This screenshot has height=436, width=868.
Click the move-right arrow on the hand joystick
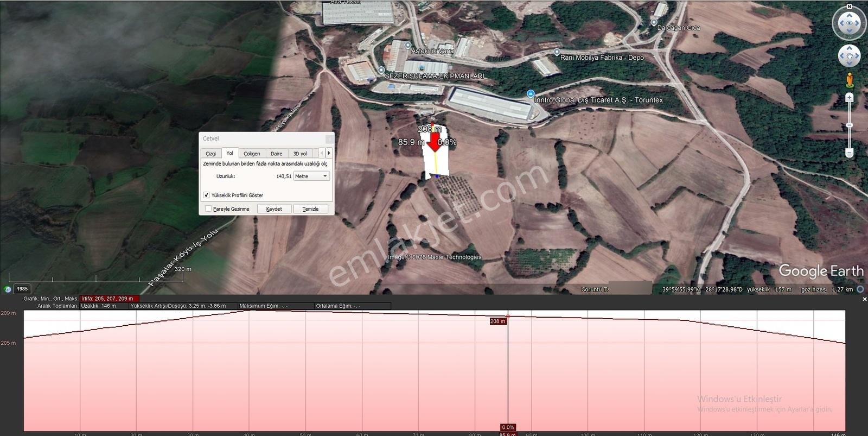[857, 56]
